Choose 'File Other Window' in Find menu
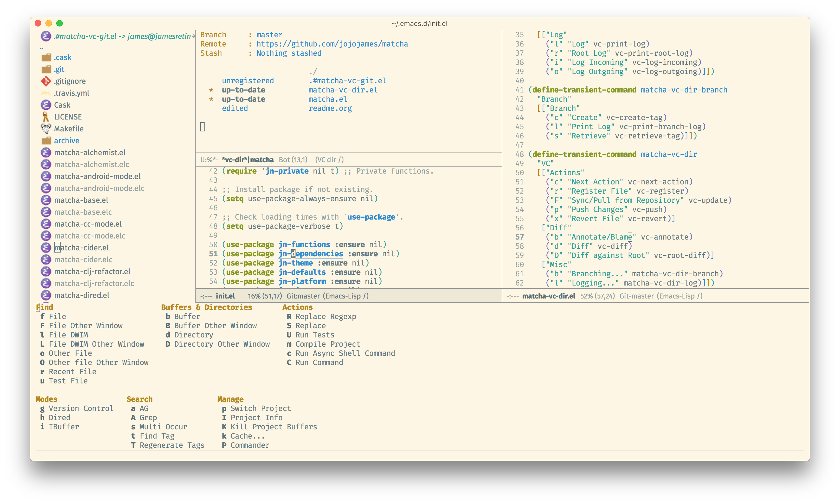840x504 pixels. (x=85, y=325)
